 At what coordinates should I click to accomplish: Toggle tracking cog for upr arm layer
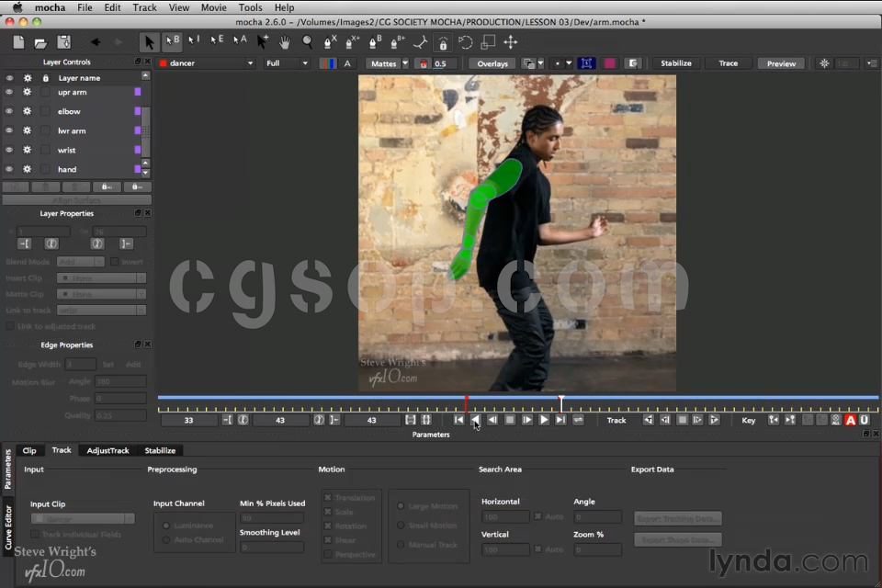pyautogui.click(x=27, y=92)
